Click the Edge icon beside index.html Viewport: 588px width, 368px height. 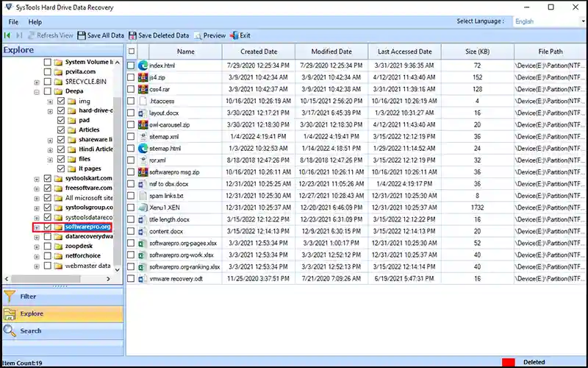143,66
